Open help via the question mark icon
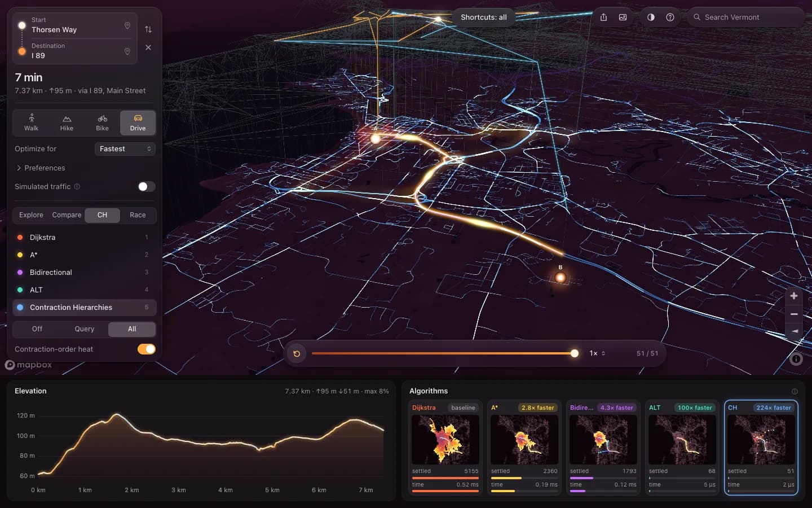This screenshot has height=508, width=812. (x=670, y=17)
